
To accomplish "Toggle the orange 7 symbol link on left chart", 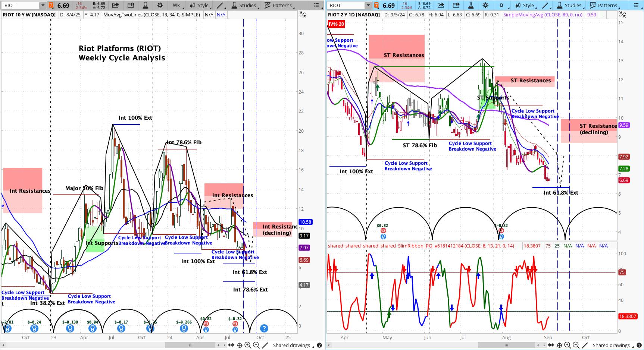I will tap(51, 5).
